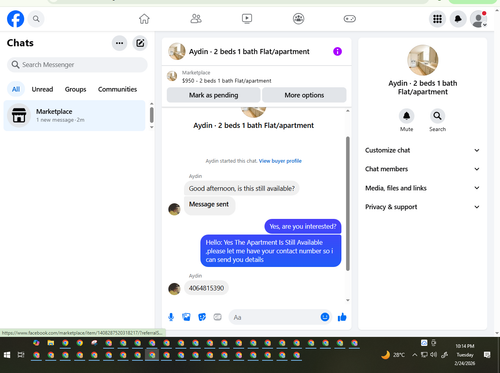Expand Privacy & support section
Viewport: 500px width, 373px height.
point(422,207)
